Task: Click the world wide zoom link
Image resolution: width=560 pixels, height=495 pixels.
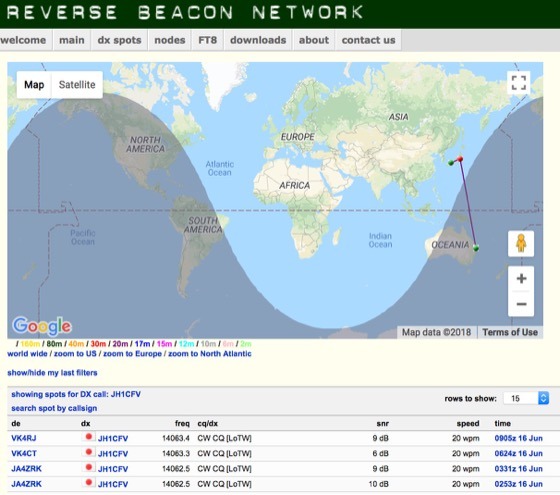Action: pos(28,354)
